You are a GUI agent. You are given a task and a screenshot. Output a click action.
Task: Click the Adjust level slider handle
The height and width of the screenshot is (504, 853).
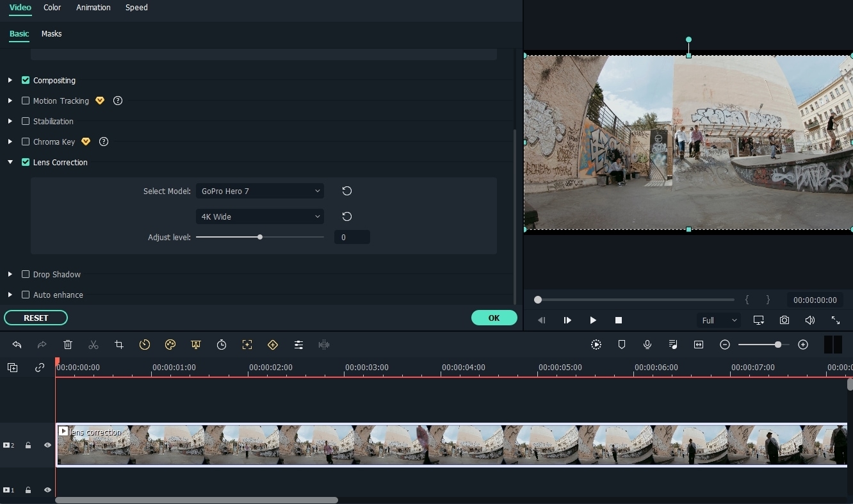point(260,237)
